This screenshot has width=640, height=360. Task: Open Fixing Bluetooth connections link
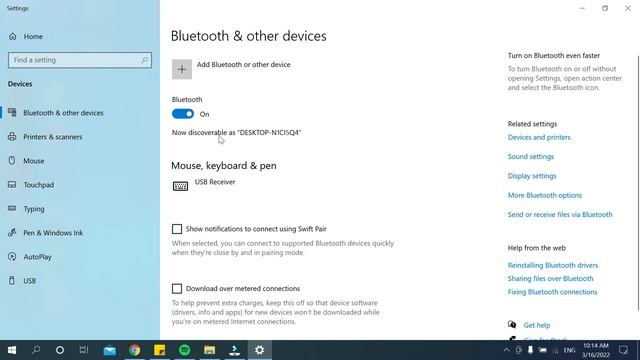pyautogui.click(x=552, y=292)
